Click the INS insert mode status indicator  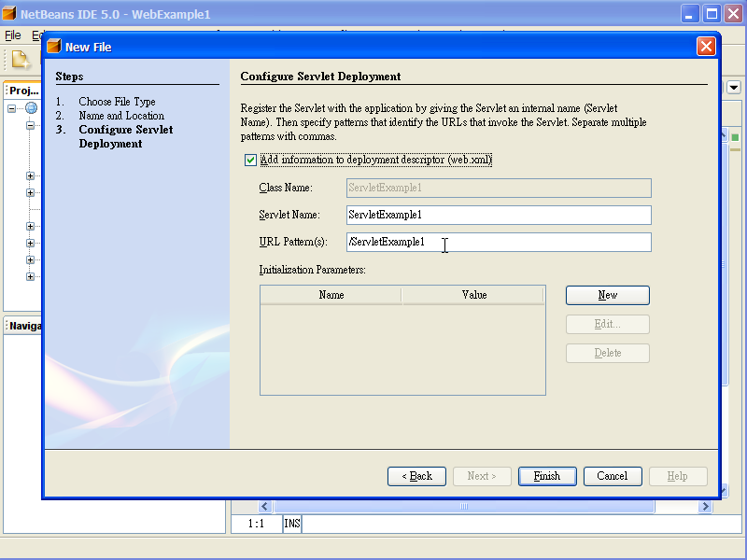[292, 524]
